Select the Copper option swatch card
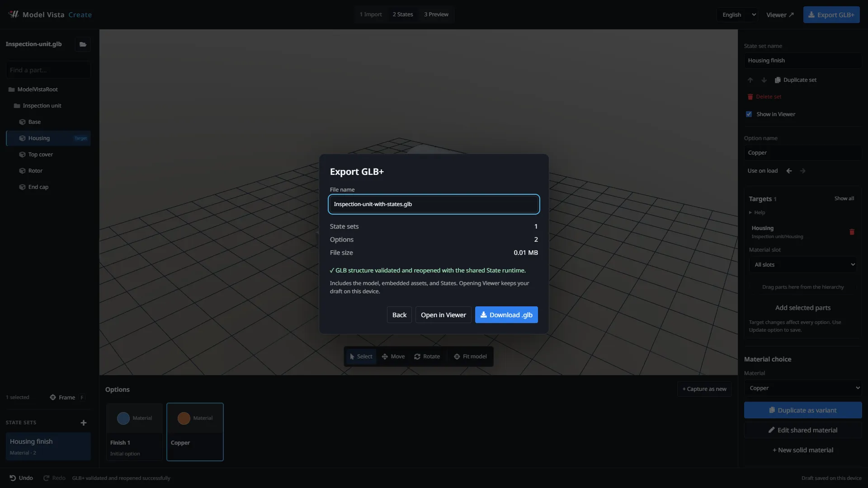Viewport: 868px width, 488px height. point(195,432)
